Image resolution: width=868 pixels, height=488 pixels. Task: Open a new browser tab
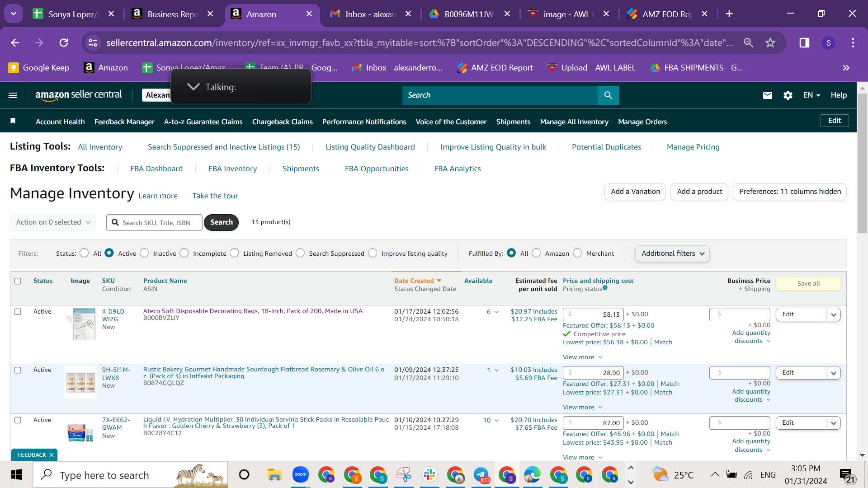coord(729,14)
